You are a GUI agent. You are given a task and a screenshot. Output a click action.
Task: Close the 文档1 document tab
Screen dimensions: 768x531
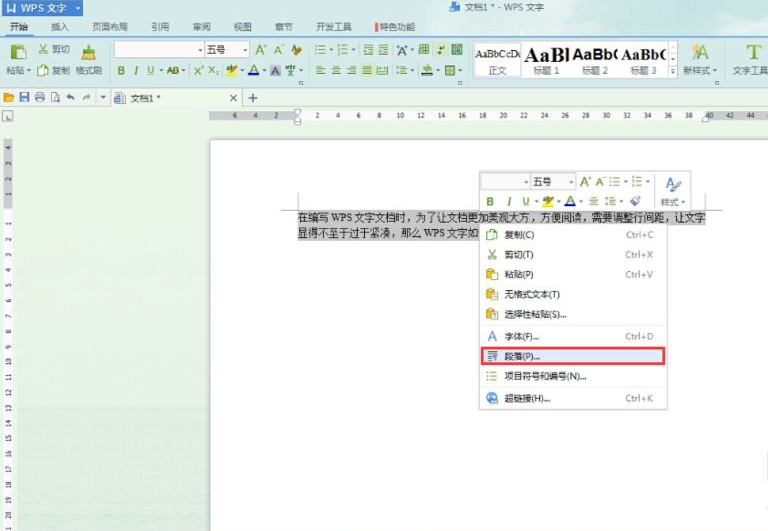pos(234,98)
